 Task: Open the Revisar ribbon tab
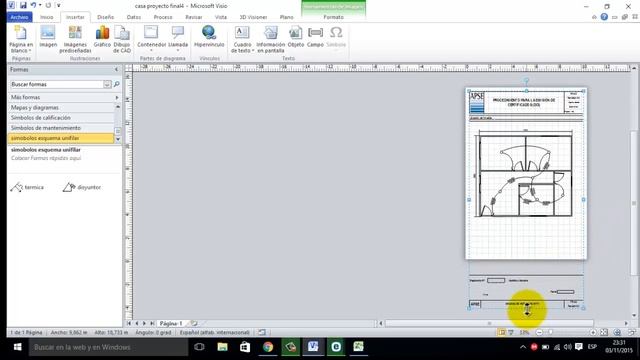pyautogui.click(x=193, y=17)
